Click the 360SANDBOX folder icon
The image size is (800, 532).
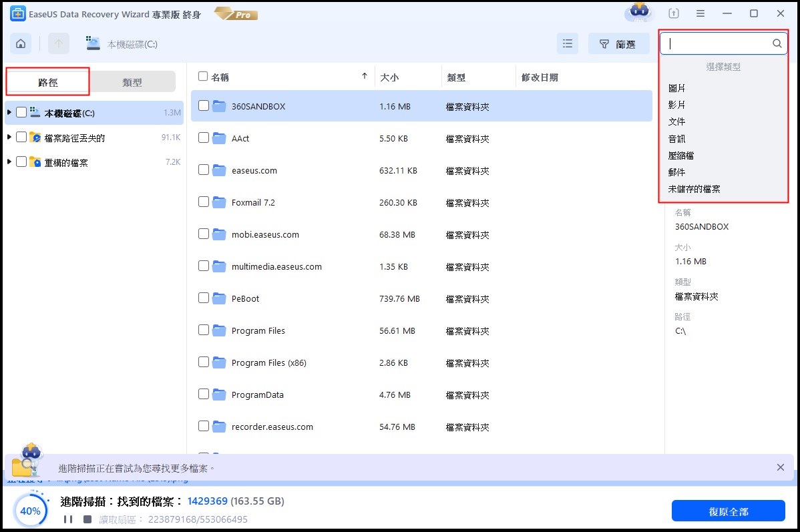(219, 106)
